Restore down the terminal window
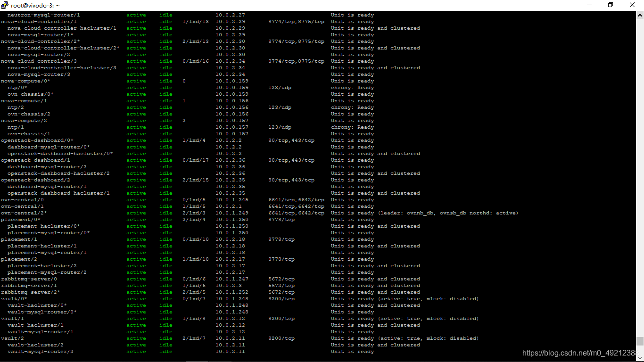This screenshot has height=362, width=644. point(611,5)
